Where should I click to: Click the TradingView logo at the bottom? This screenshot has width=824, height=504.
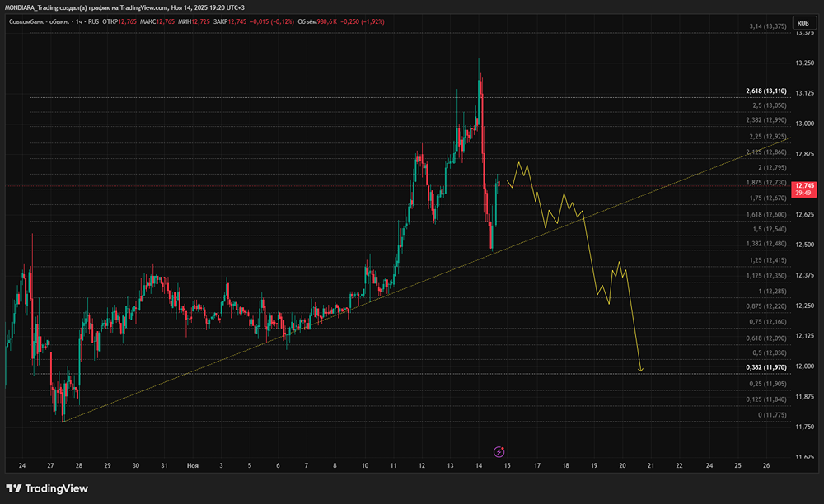[x=47, y=488]
